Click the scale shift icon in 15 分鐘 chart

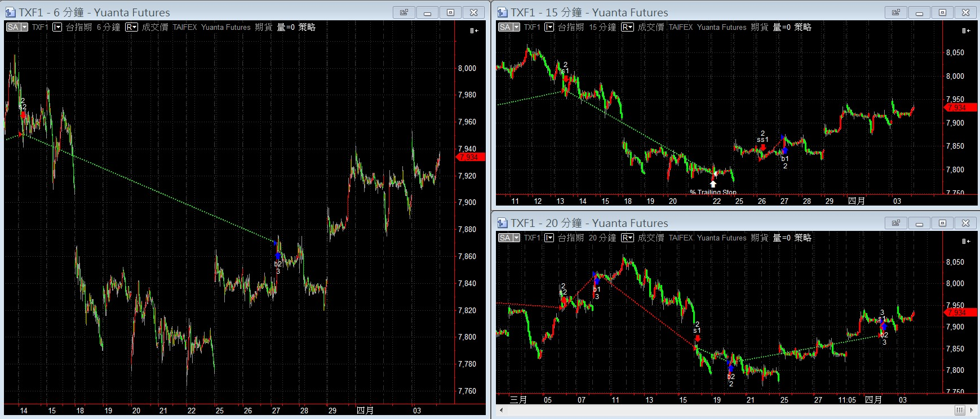tap(966, 30)
